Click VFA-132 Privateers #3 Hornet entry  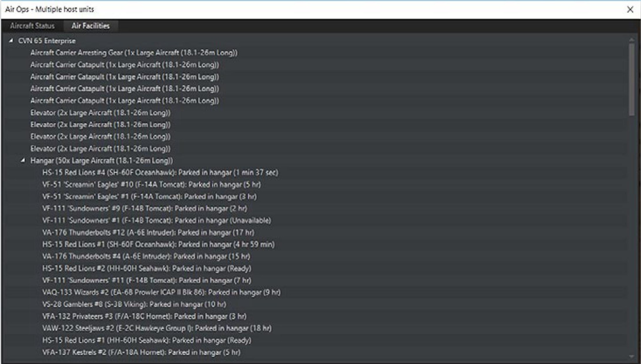[x=144, y=316]
